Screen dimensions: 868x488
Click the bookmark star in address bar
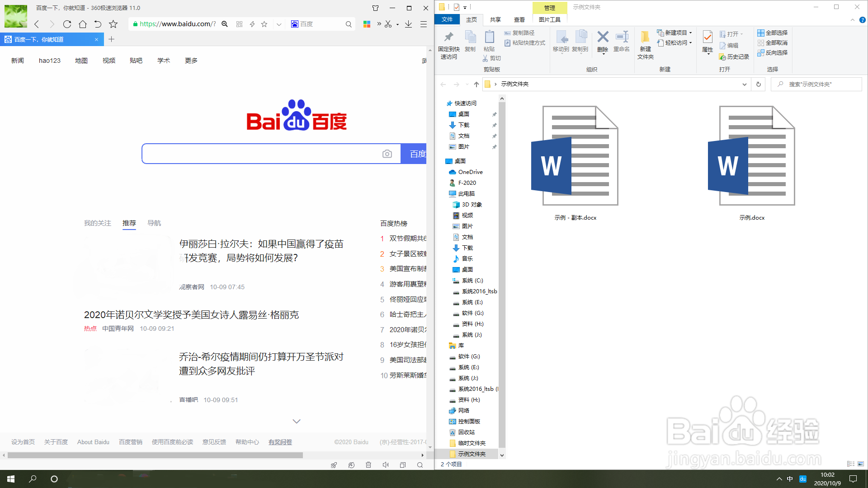click(264, 24)
